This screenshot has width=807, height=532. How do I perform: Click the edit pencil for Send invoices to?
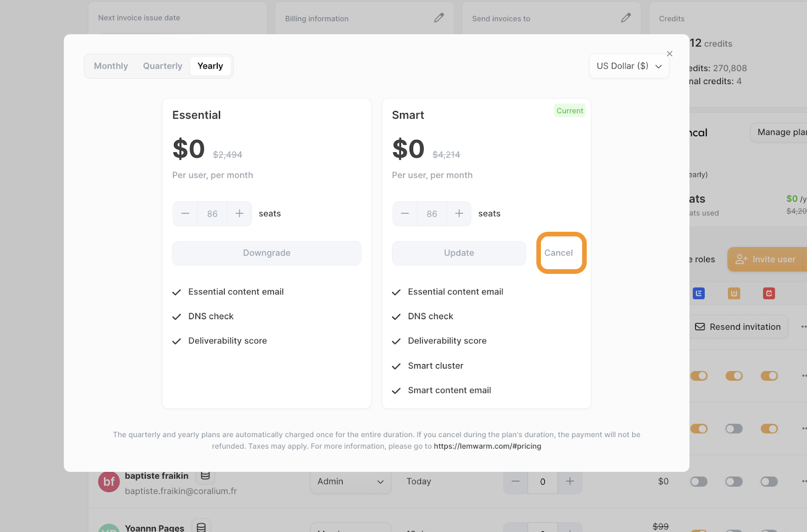(626, 18)
